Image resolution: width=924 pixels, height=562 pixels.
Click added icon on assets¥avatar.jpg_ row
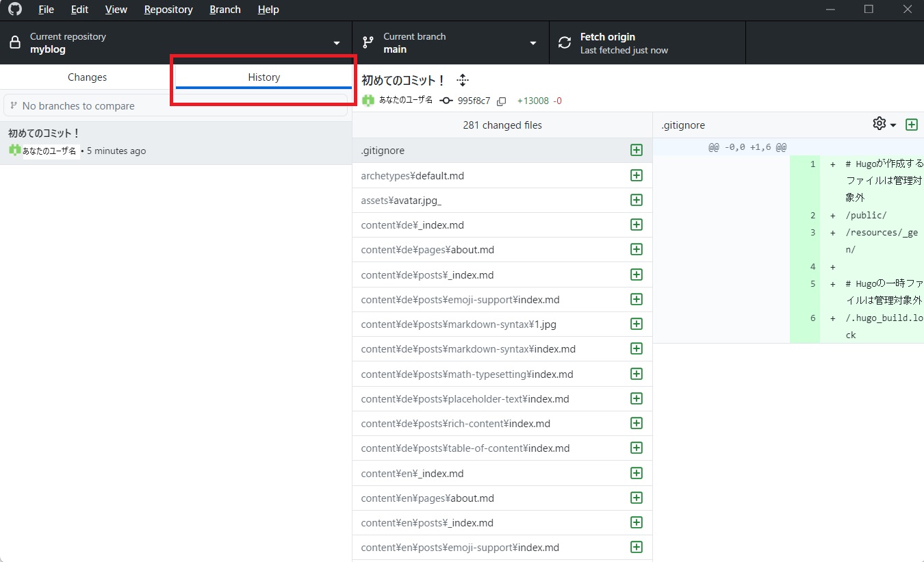(x=637, y=201)
